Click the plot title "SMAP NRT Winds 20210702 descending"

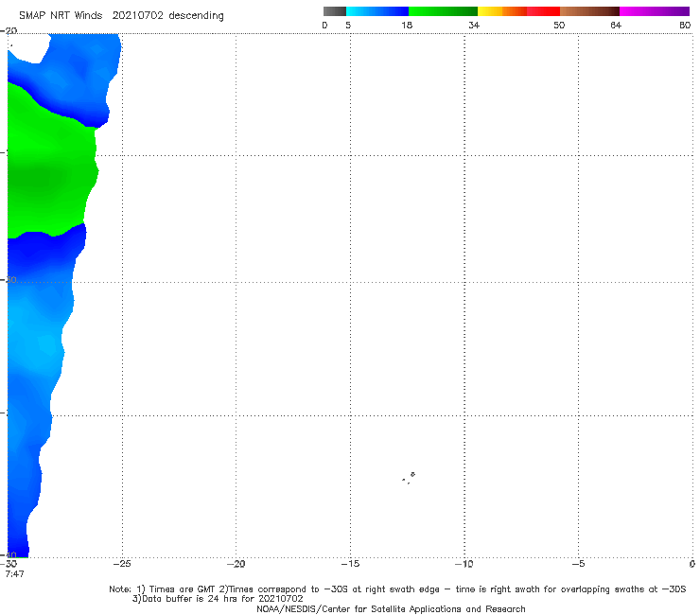click(121, 16)
